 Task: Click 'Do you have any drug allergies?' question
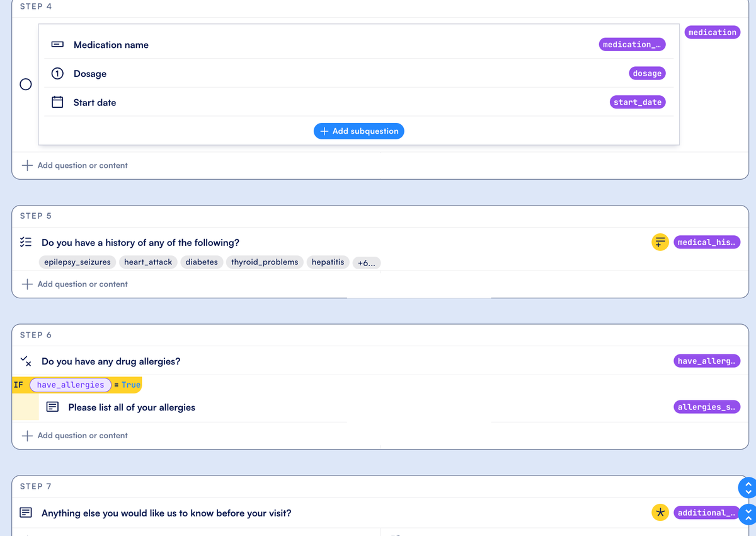(111, 361)
